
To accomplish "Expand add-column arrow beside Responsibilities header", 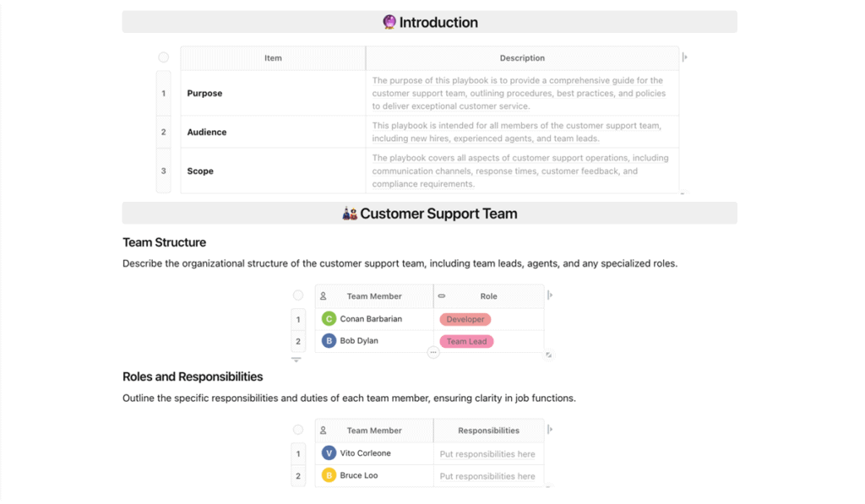I will 550,429.
